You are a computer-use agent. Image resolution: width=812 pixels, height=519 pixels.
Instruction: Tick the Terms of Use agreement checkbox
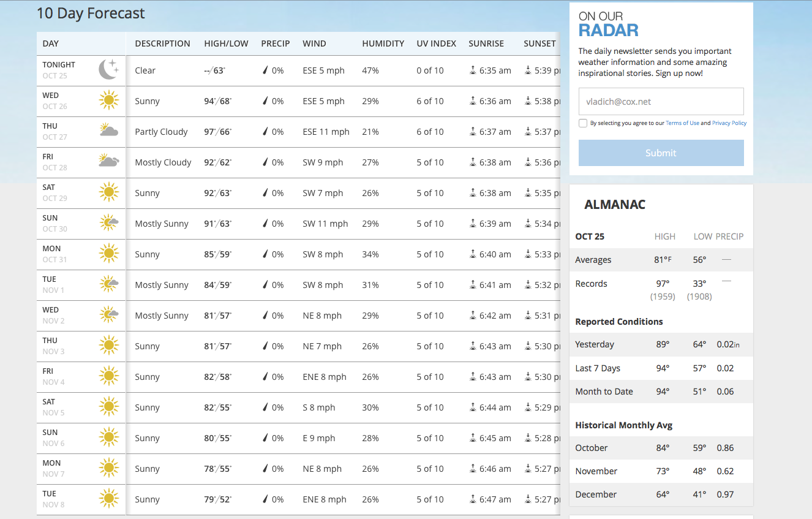pos(583,123)
